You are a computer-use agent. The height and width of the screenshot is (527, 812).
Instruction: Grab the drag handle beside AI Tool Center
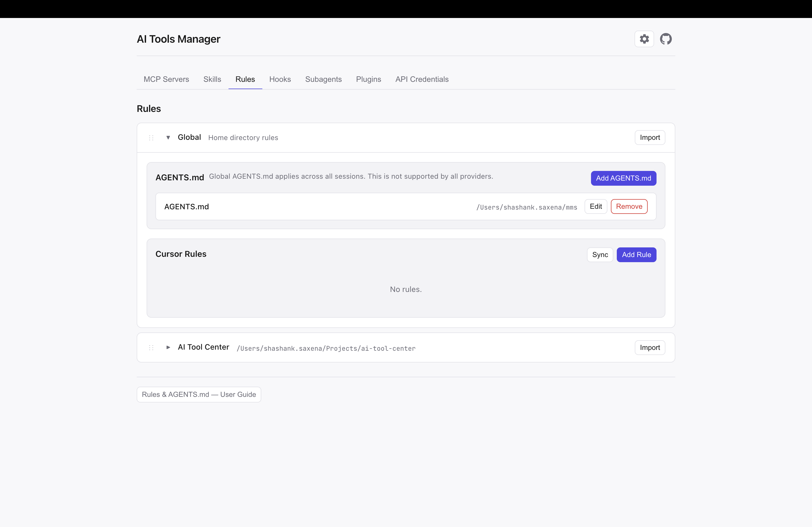[151, 347]
